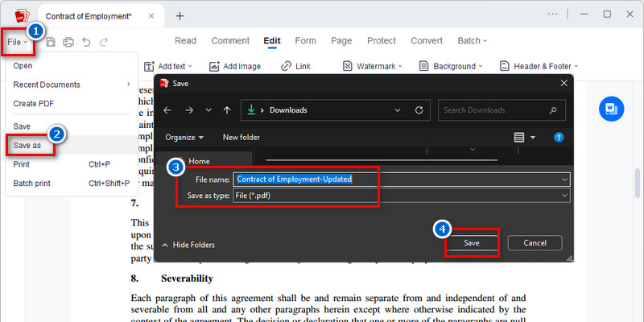Click the document vertical scrollbar thumb

tap(638, 185)
